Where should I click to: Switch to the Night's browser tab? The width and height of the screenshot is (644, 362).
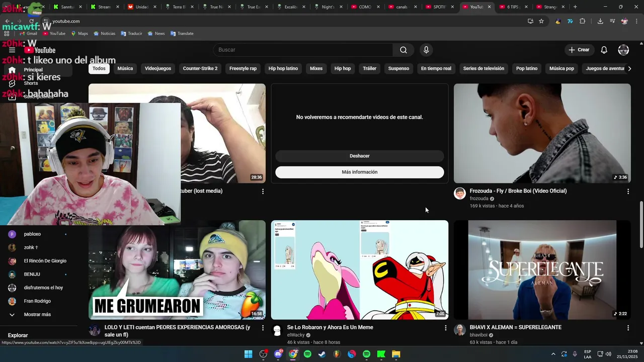[x=325, y=7]
